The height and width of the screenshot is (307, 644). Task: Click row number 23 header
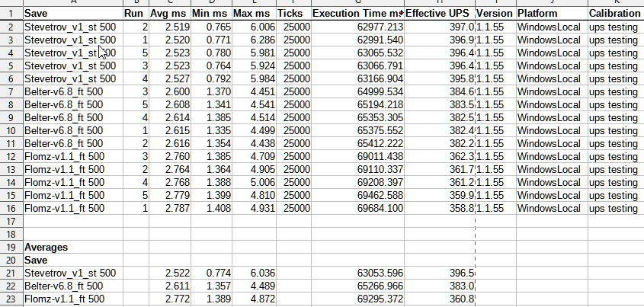click(x=11, y=299)
